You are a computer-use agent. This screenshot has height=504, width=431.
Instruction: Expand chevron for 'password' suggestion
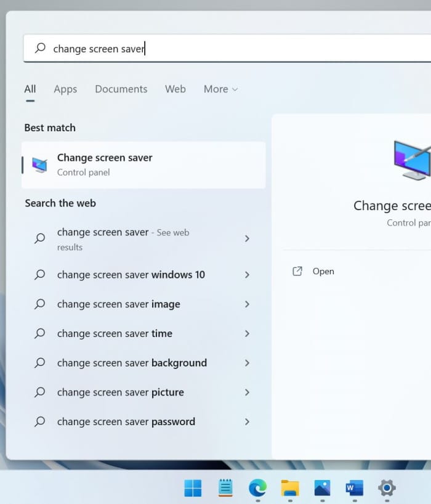(x=247, y=421)
